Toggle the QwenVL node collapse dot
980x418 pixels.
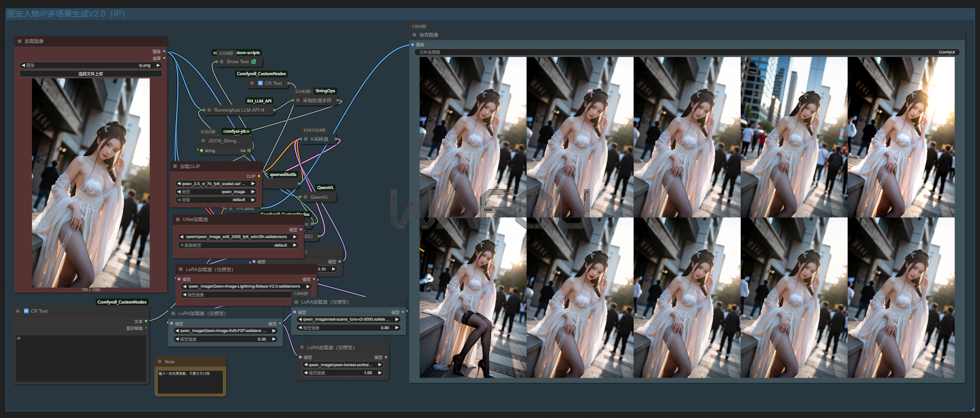305,197
